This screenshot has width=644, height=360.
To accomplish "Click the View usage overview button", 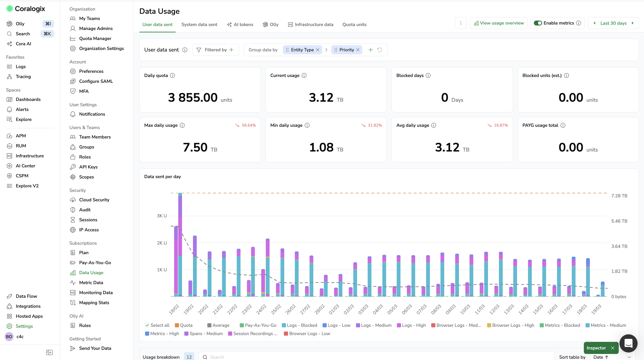I will click(x=499, y=23).
